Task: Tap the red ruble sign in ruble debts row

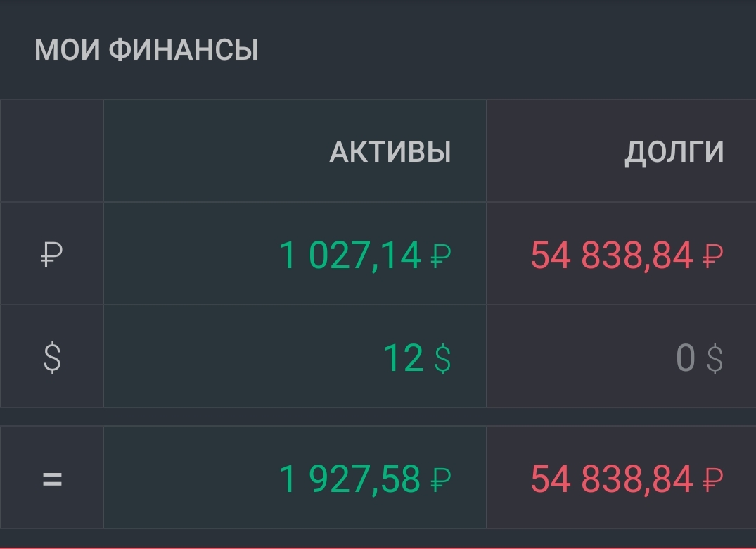Action: point(713,255)
